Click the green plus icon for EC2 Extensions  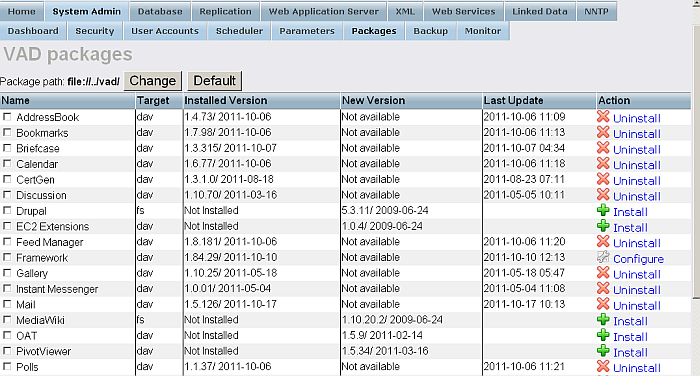[603, 226]
